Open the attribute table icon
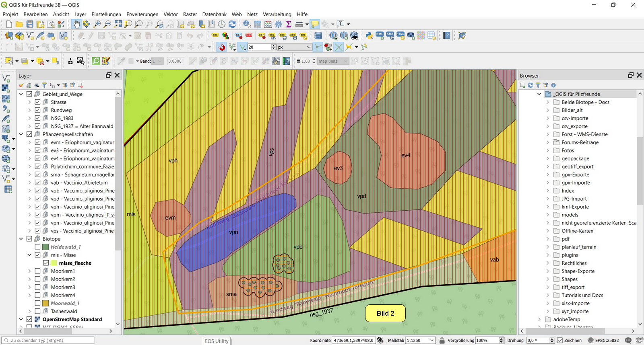Viewport: 644px width, 345px height. [258, 24]
